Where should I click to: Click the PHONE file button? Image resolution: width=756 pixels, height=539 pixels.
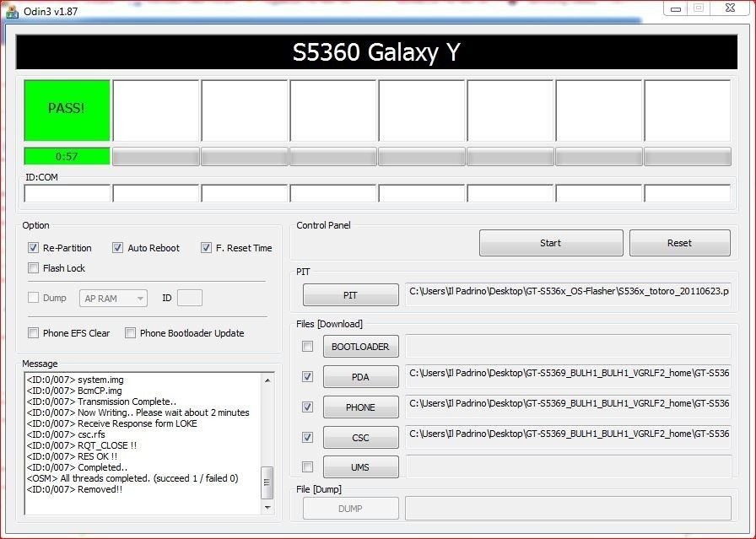tap(360, 407)
